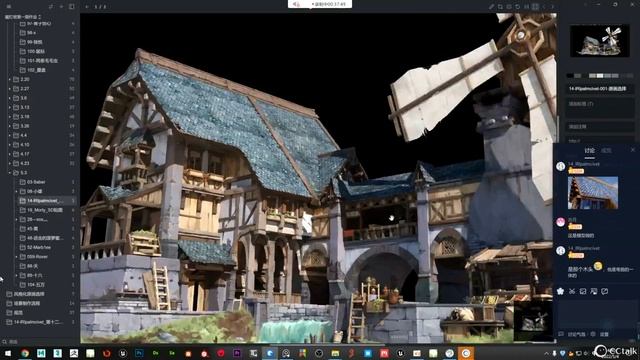The height and width of the screenshot is (360, 640).
Task: Collapse the 5.3 folder
Action: tap(10, 173)
